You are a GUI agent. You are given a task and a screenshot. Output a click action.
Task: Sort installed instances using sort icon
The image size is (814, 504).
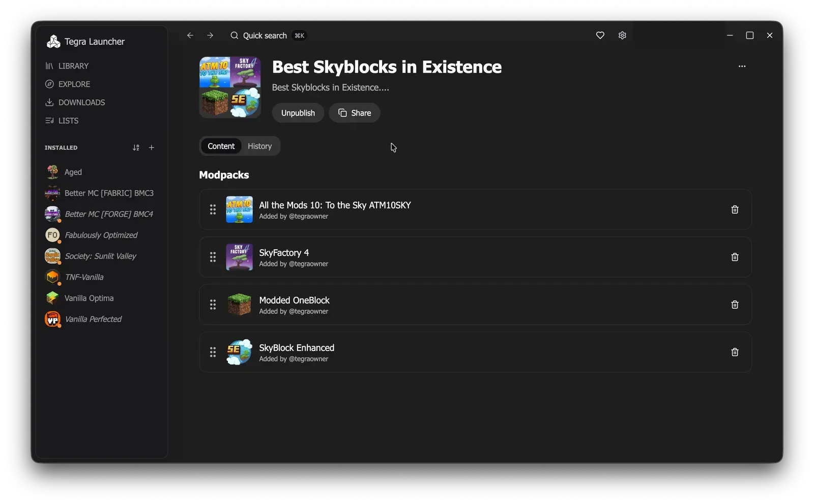(x=136, y=147)
